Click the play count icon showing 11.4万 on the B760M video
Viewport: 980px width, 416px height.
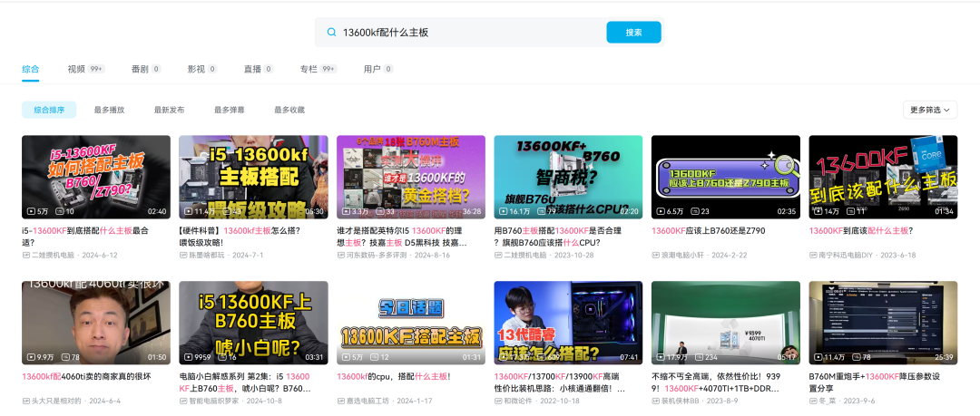818,357
